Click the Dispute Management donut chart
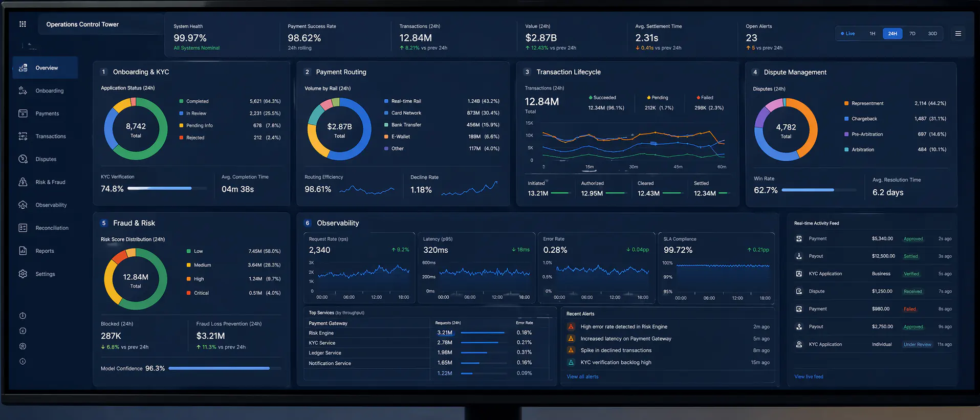The height and width of the screenshot is (420, 980). 786,130
